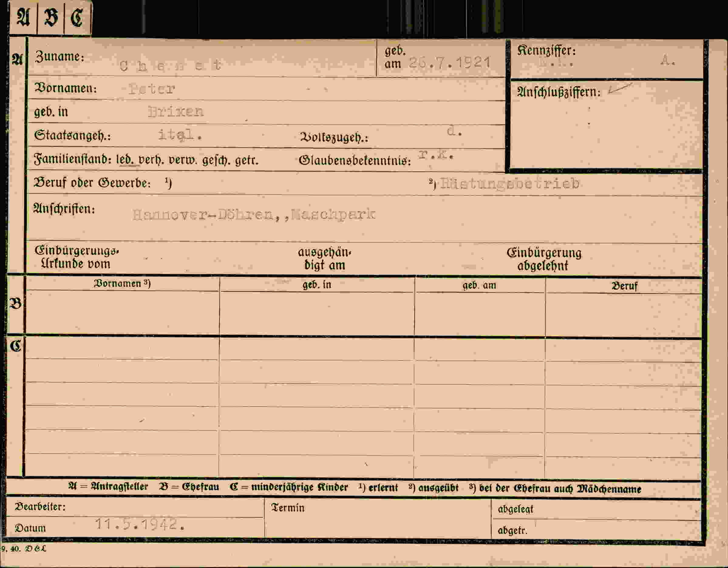Click the "Glaubensbekenntnis:" label
This screenshot has width=728, height=568.
tap(355, 161)
